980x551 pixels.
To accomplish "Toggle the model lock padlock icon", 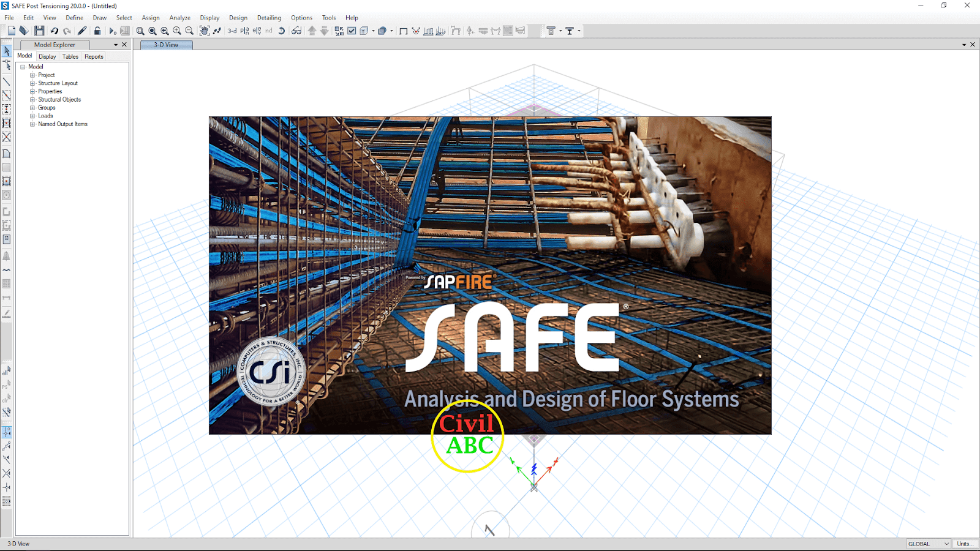I will (x=97, y=31).
